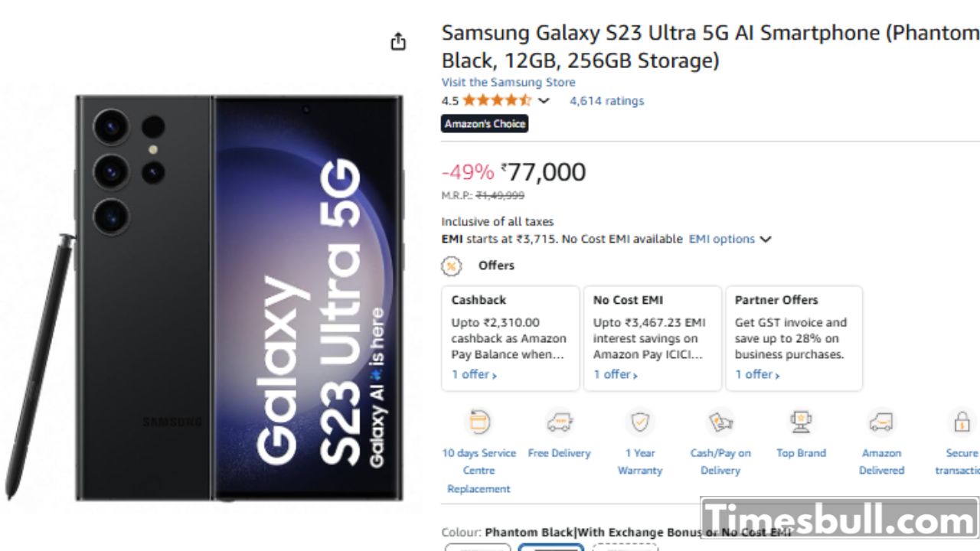Click the 1 Year Warranty shield icon
Screen dimensions: 980x551
pyautogui.click(x=639, y=422)
